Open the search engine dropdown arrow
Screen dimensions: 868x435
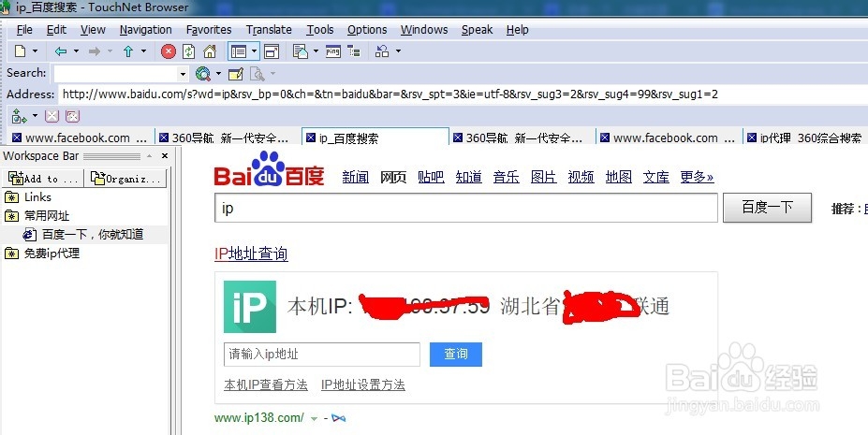coord(219,74)
